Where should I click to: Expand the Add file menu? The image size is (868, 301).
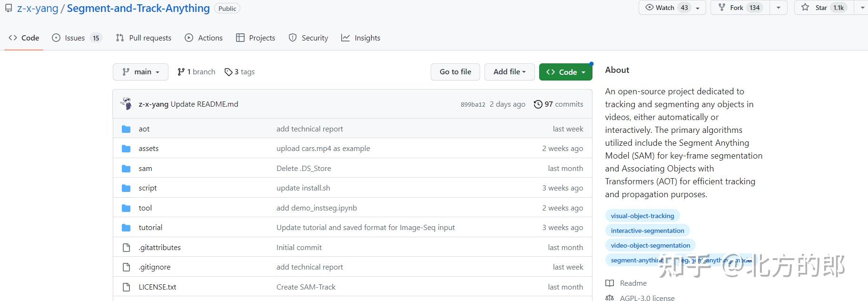click(509, 72)
